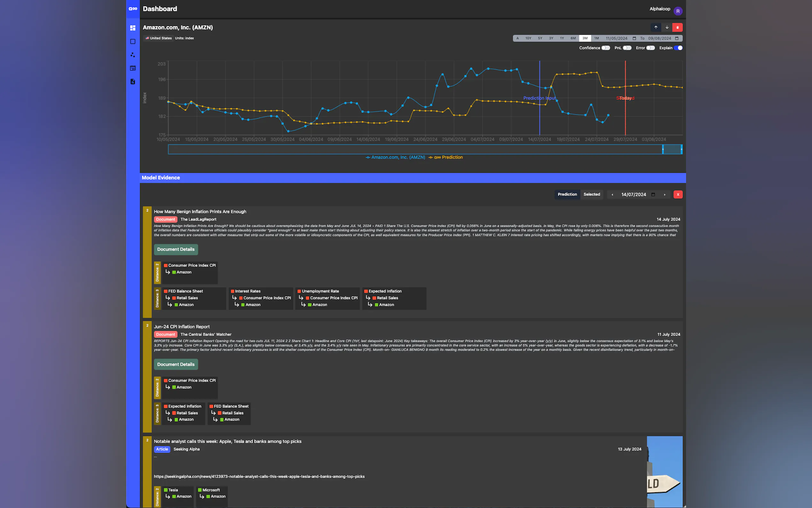
Task: Click the scatter dots icon in sidebar
Action: [x=133, y=55]
